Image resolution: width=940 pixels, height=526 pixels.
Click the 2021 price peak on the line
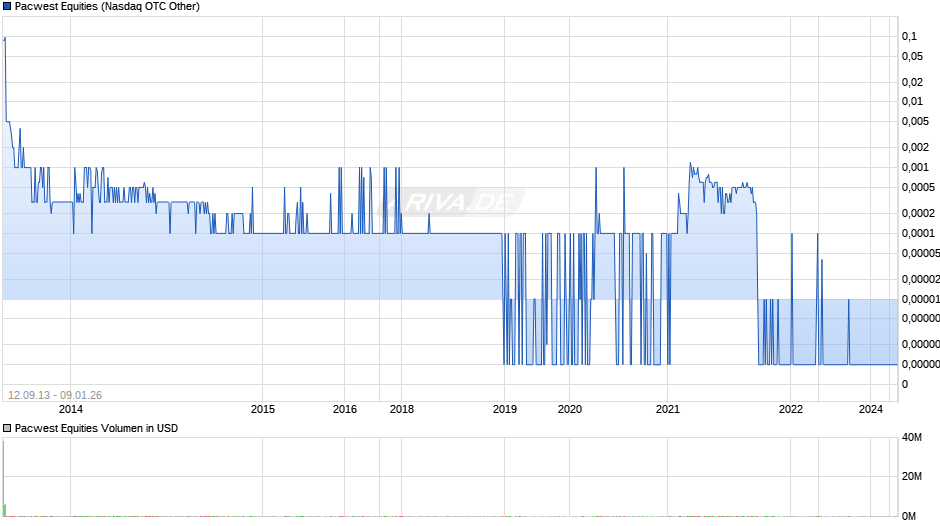coord(690,163)
